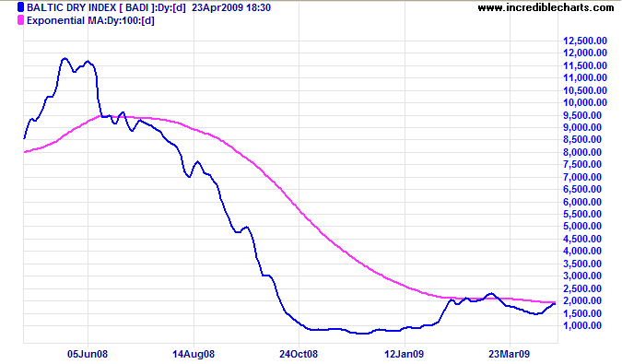Click the 10,500.00 price axis label
Viewport: 622px width, 364px height.
[585, 90]
